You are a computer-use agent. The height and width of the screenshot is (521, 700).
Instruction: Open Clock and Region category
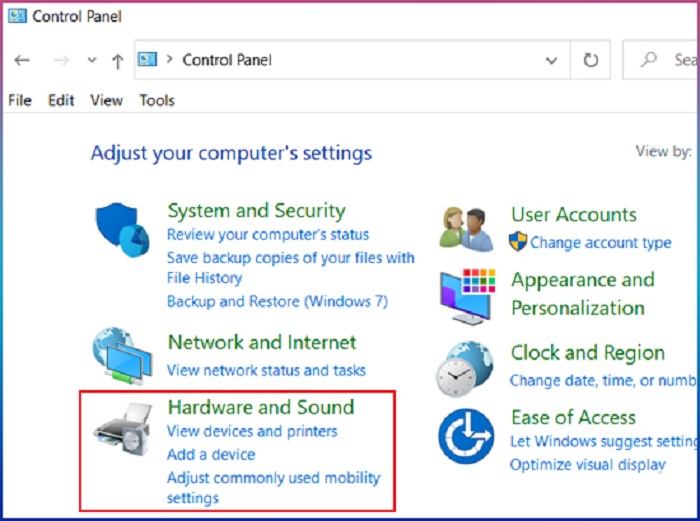click(588, 353)
